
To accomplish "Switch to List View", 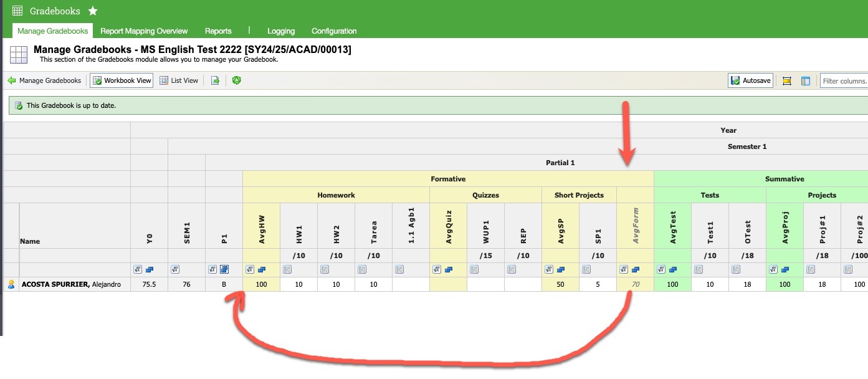I will (179, 80).
